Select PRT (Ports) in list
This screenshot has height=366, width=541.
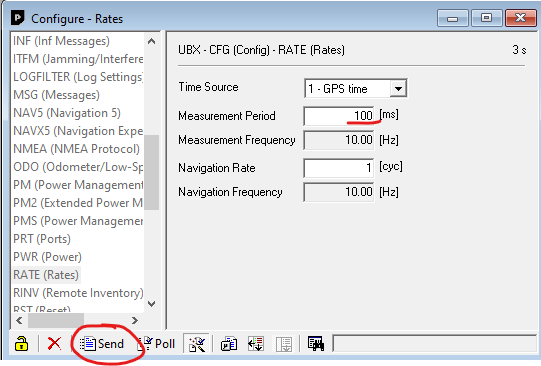coord(42,239)
